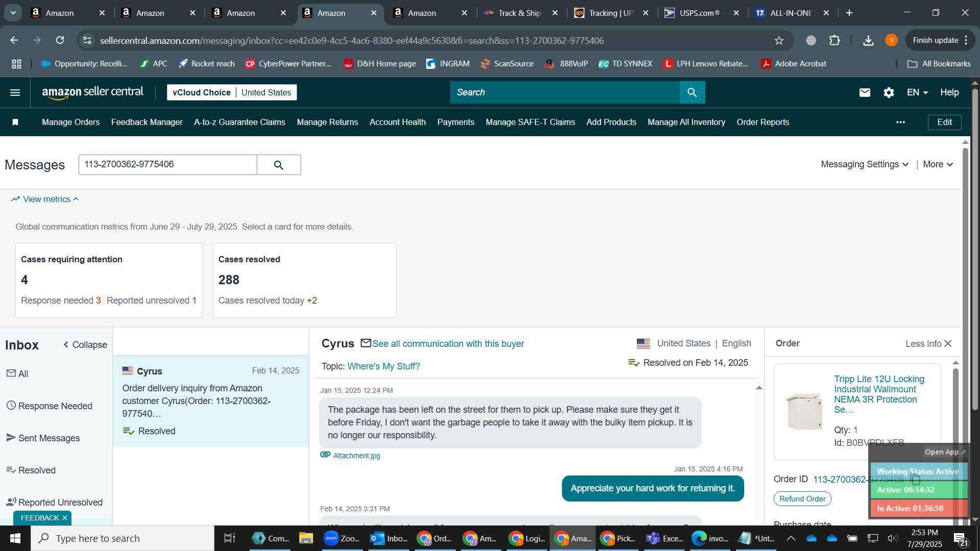
Task: Open the Cyrus message in inbox list
Action: (210, 401)
